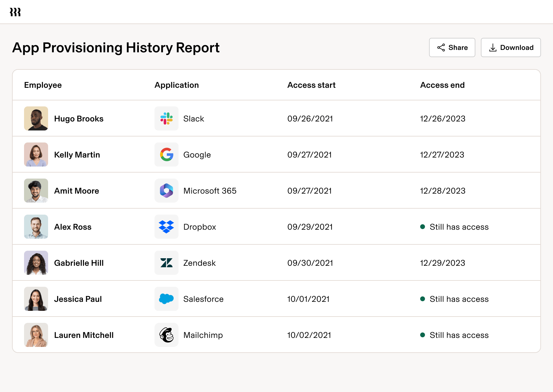Click the download arrow icon
Screen dimensions: 553x392
tap(493, 47)
